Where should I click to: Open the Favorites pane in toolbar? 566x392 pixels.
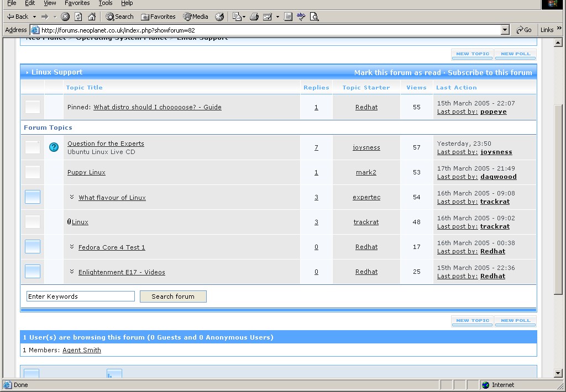pos(158,17)
